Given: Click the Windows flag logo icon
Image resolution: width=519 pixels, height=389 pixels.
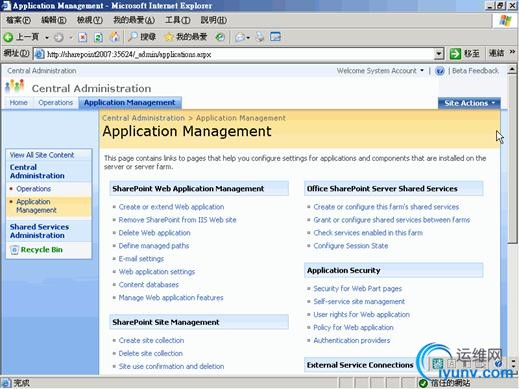Looking at the screenshot, I should (x=505, y=21).
